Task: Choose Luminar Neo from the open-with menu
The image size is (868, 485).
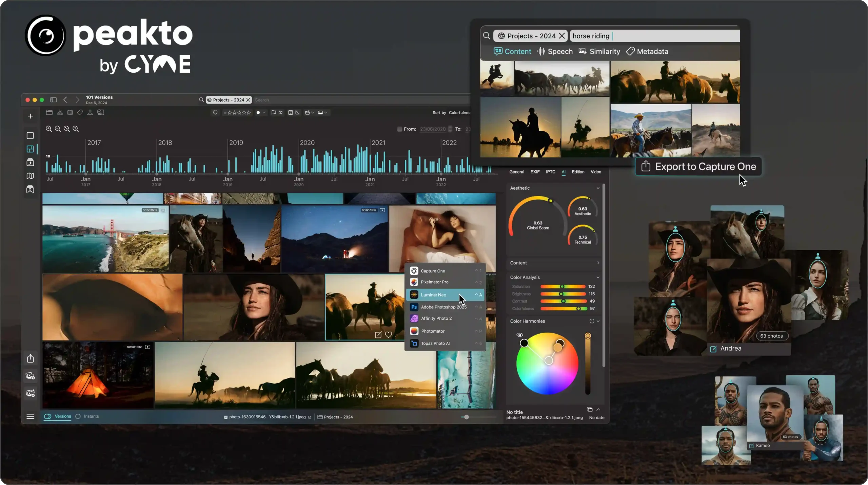Action: (x=445, y=295)
